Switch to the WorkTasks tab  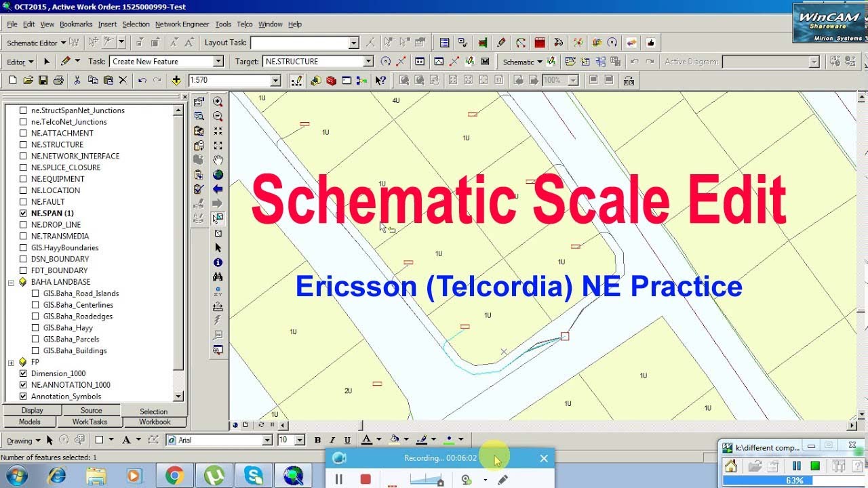click(x=90, y=422)
